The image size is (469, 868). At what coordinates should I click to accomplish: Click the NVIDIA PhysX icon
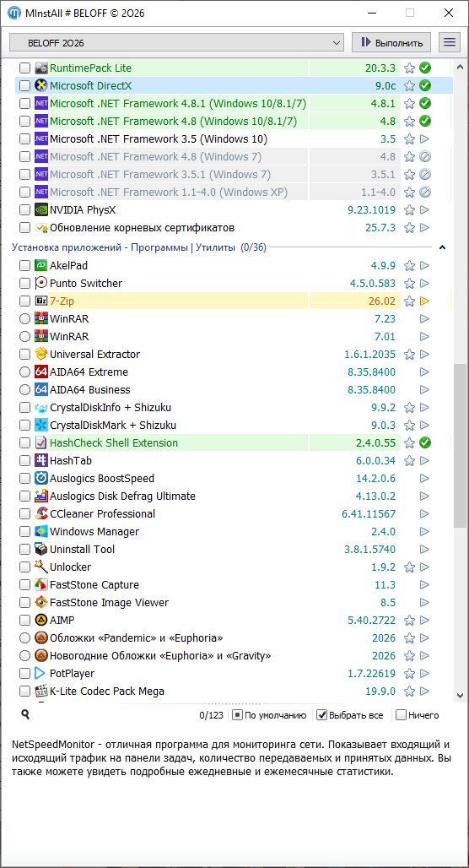coord(41,209)
